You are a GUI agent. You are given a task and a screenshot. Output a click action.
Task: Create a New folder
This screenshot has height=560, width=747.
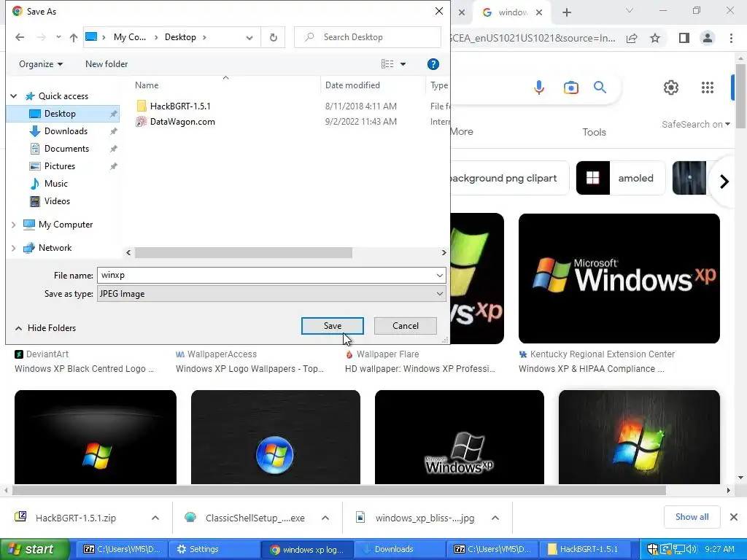coord(107,64)
